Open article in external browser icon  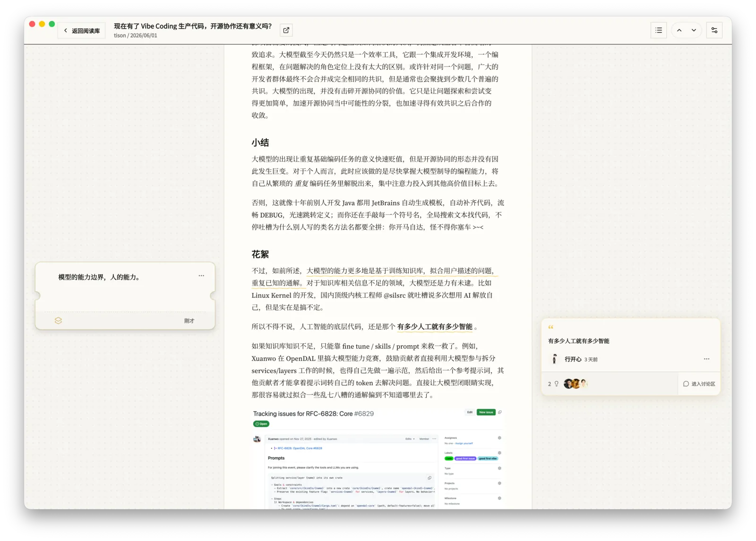[286, 30]
